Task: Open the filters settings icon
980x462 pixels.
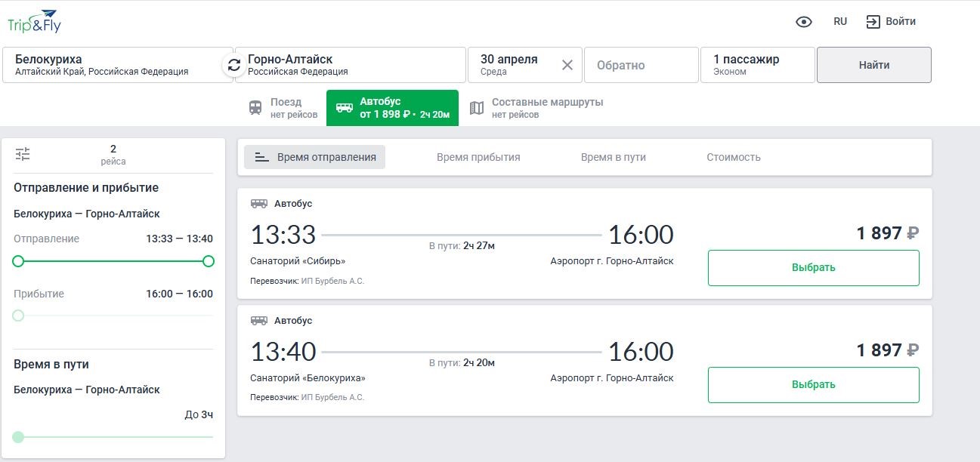Action: tap(23, 154)
